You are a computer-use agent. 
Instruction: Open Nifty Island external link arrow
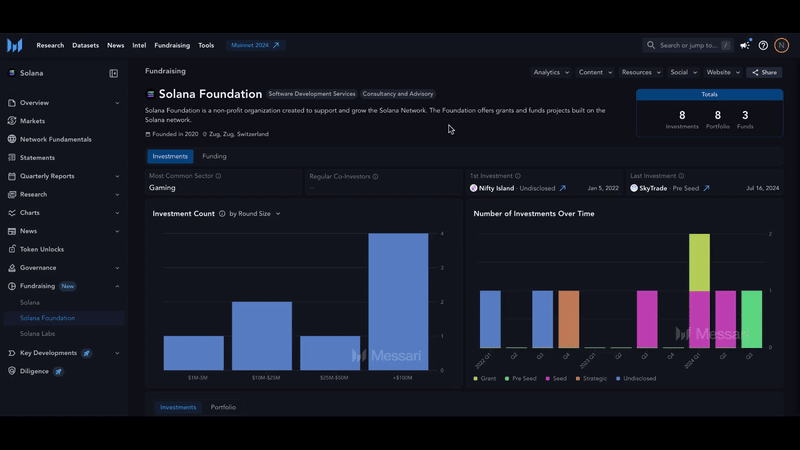562,188
